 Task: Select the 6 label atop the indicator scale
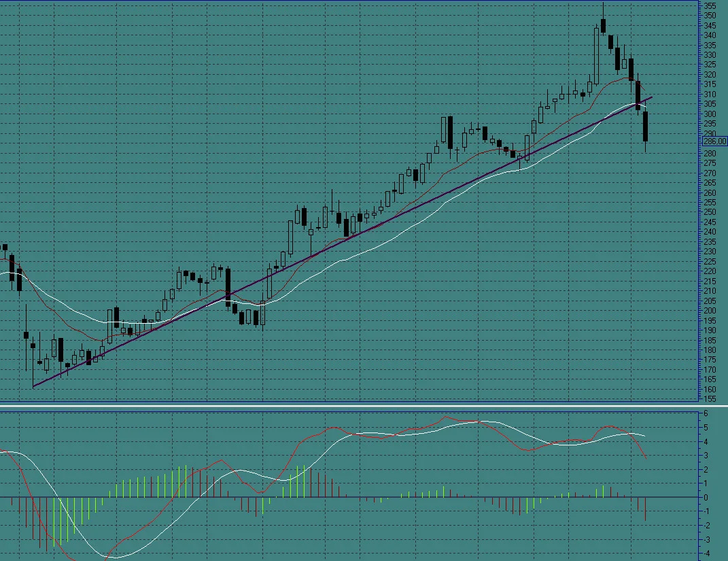coord(706,413)
